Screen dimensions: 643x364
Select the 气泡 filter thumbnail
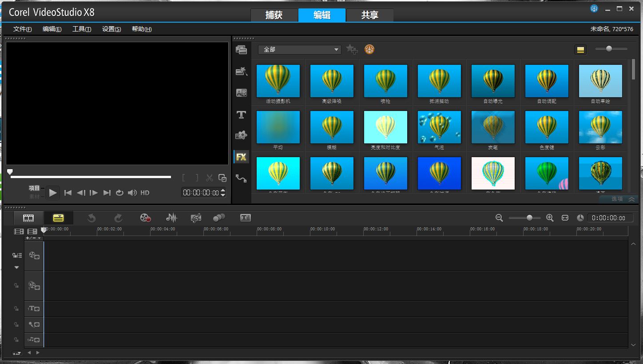click(x=439, y=127)
